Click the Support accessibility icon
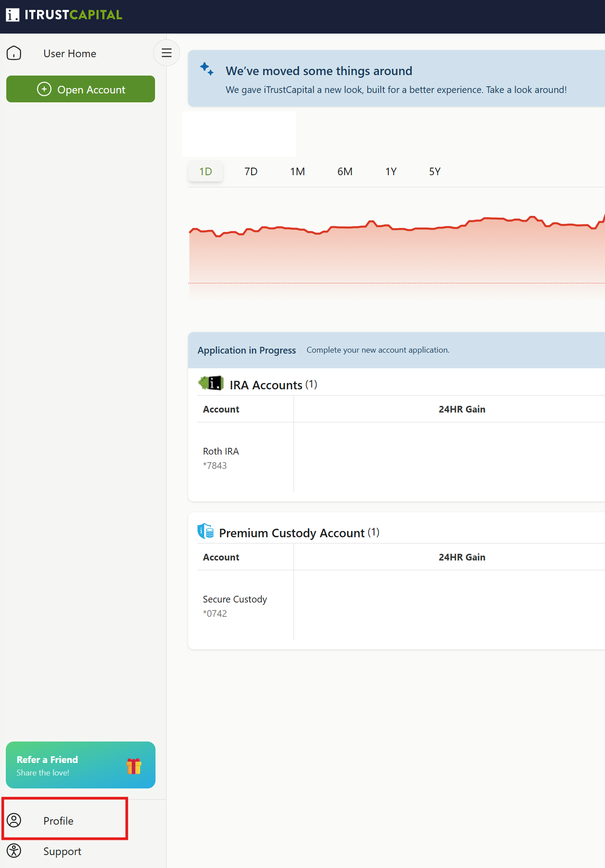 tap(14, 851)
